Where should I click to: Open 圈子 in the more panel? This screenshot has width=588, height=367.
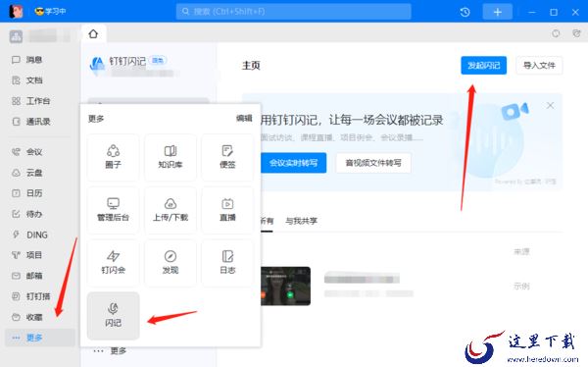coord(114,157)
